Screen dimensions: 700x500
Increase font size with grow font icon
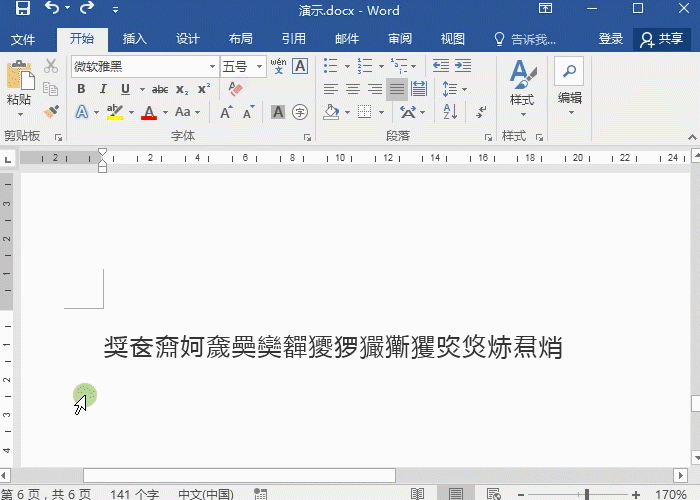[x=227, y=112]
